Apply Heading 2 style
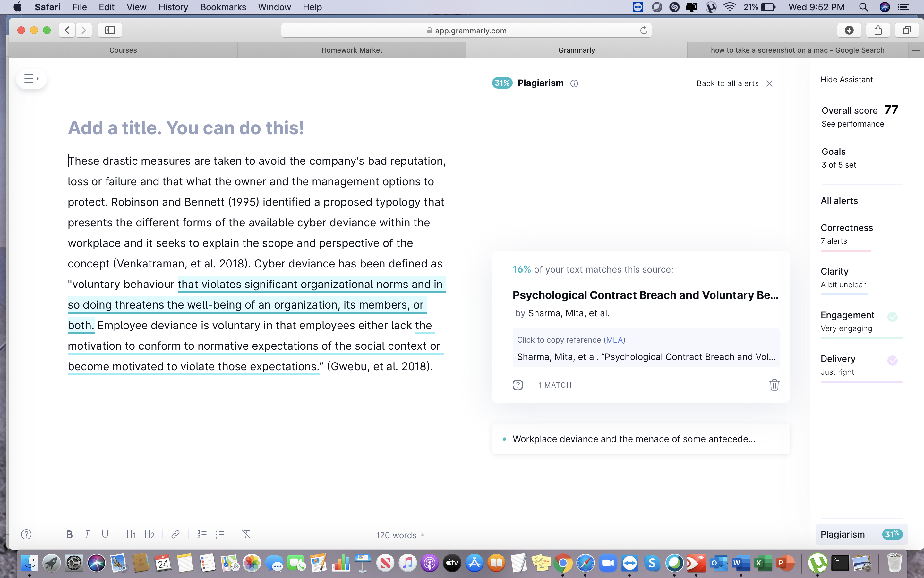Viewport: 924px width, 578px height. point(149,534)
